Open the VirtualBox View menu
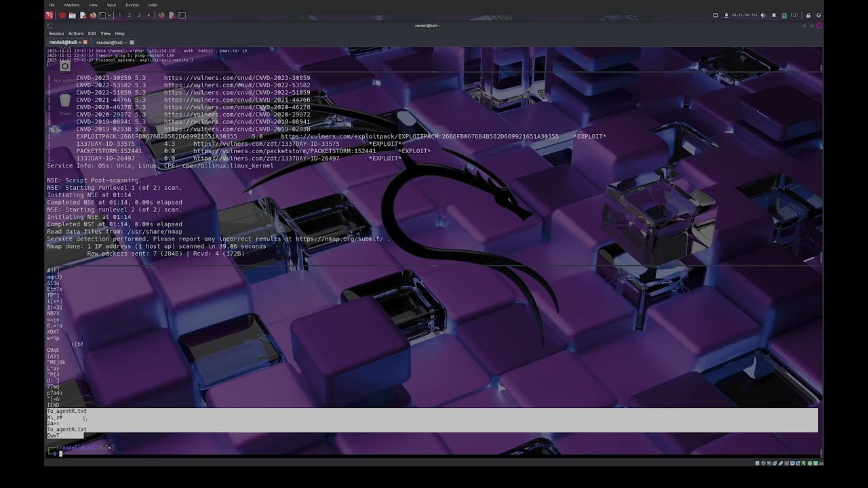 pos(93,5)
